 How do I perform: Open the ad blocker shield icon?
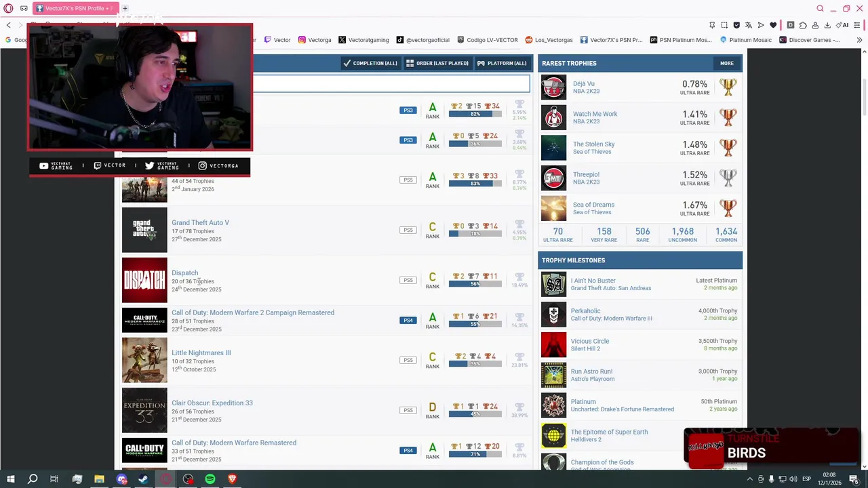(x=736, y=25)
